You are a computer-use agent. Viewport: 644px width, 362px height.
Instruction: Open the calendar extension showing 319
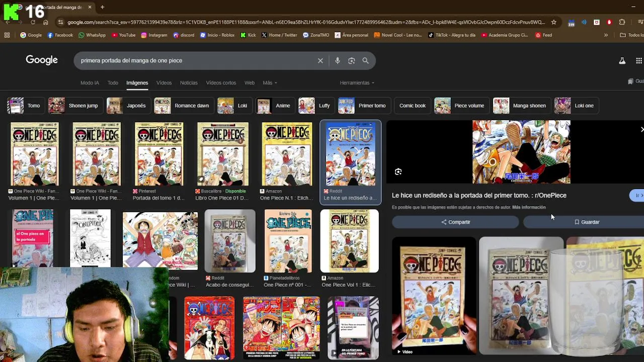(x=571, y=22)
